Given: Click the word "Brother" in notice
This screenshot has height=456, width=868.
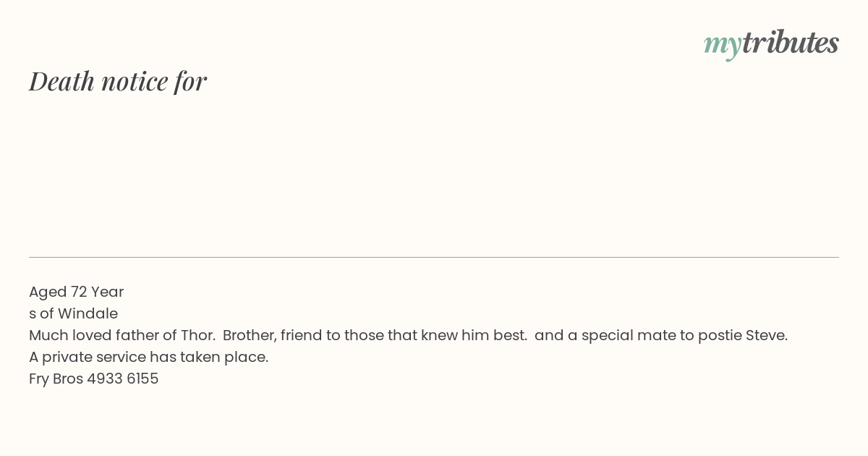Looking at the screenshot, I should coord(248,335).
